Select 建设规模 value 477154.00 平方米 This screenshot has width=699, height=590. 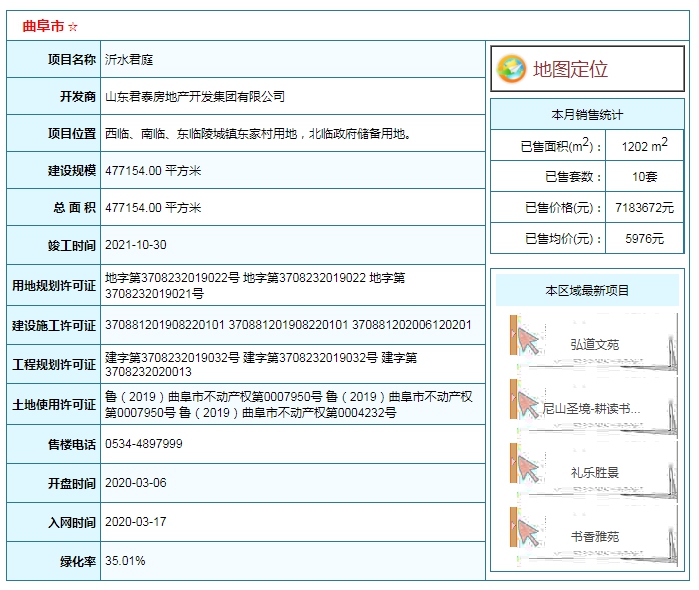[x=153, y=170]
